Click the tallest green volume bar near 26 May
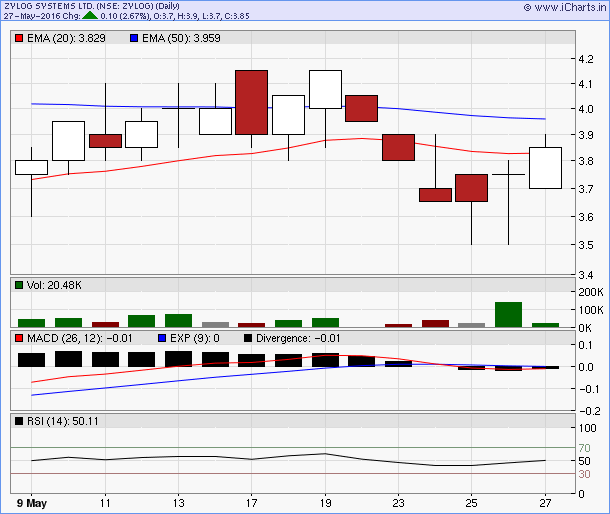Viewport: 610px width, 514px height. coord(508,314)
